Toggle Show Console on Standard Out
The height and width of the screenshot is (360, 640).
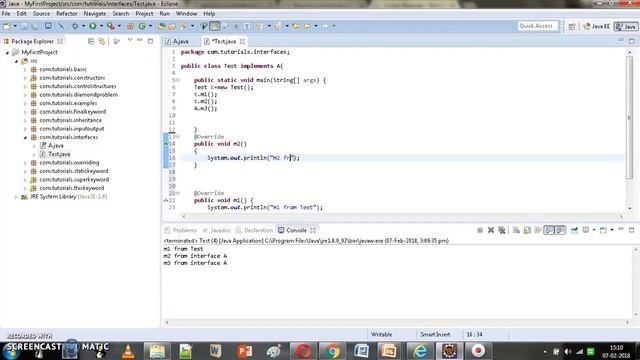pyautogui.click(x=549, y=230)
